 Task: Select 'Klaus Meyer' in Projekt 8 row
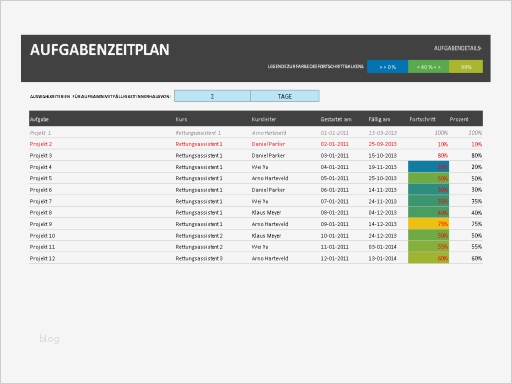coord(266,213)
